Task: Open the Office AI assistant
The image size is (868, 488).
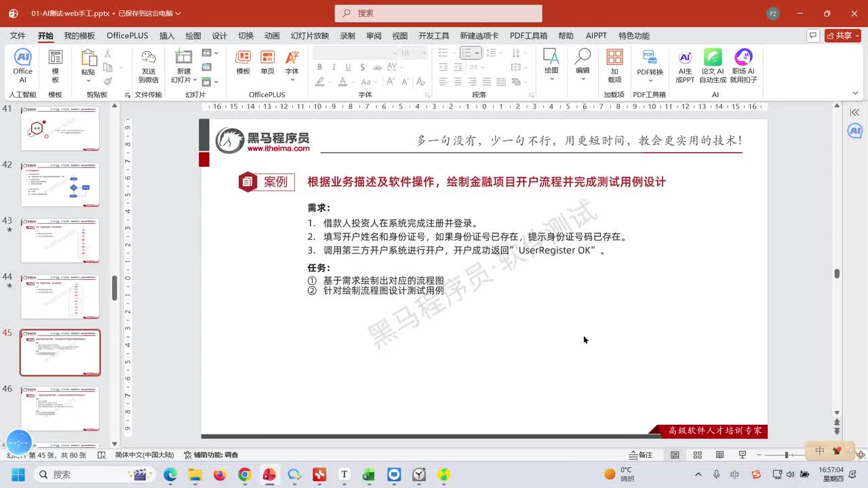Action: click(x=22, y=66)
